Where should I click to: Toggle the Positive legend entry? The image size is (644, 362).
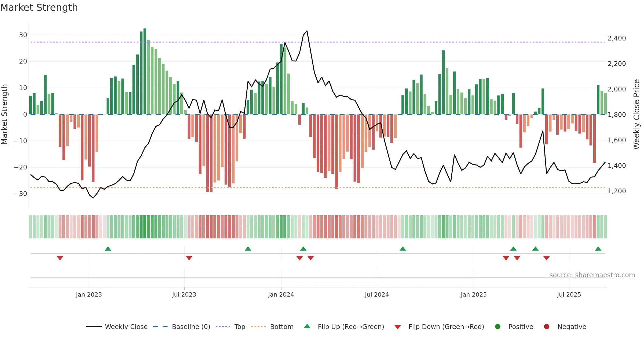point(514,327)
